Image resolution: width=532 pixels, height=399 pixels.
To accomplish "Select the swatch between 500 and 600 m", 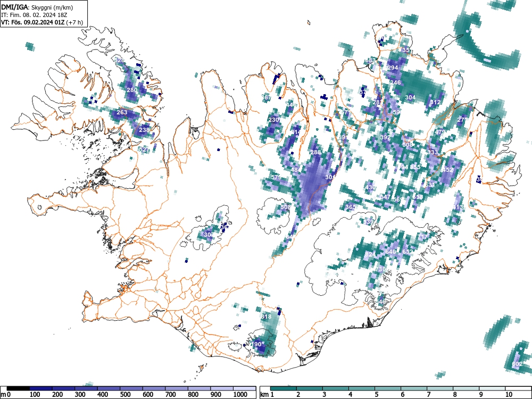I will (131, 388).
